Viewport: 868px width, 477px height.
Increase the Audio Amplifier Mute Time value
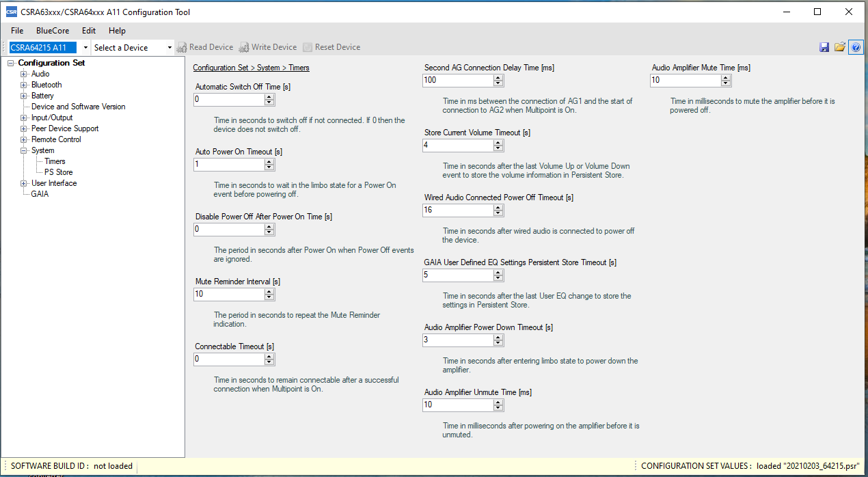coord(726,77)
